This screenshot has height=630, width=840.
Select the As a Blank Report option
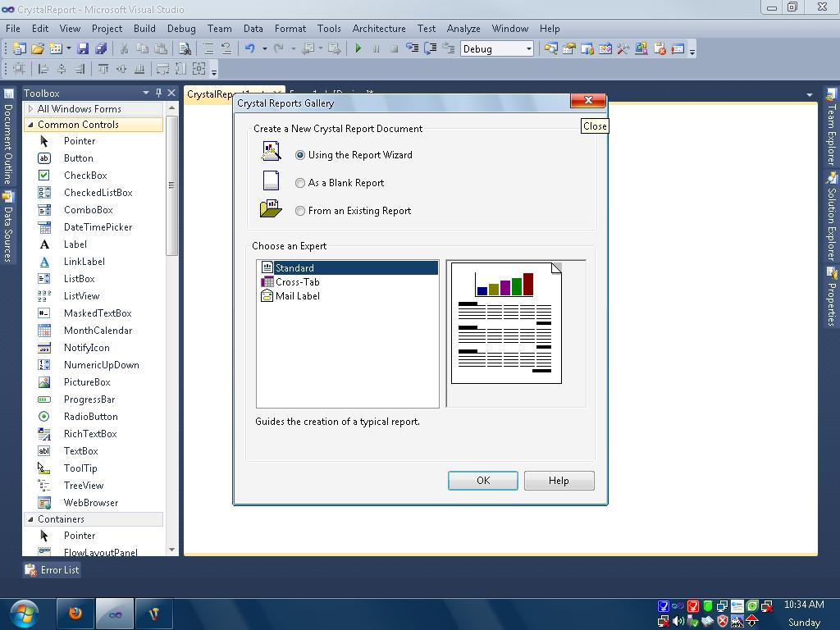point(300,183)
